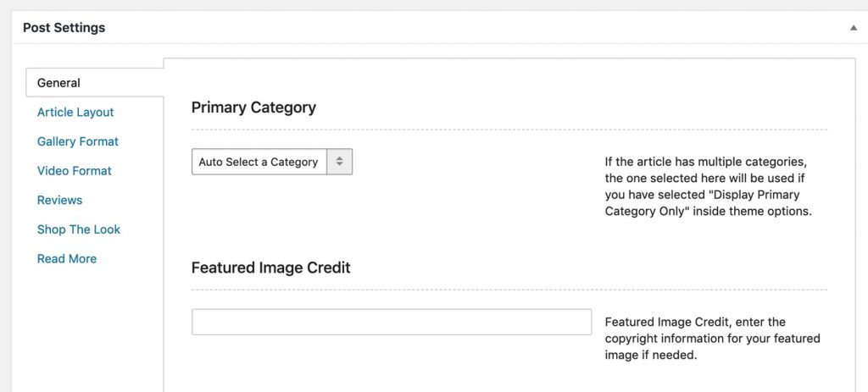The height and width of the screenshot is (392, 868).
Task: Click the up-down arrows on category select
Action: pyautogui.click(x=340, y=162)
